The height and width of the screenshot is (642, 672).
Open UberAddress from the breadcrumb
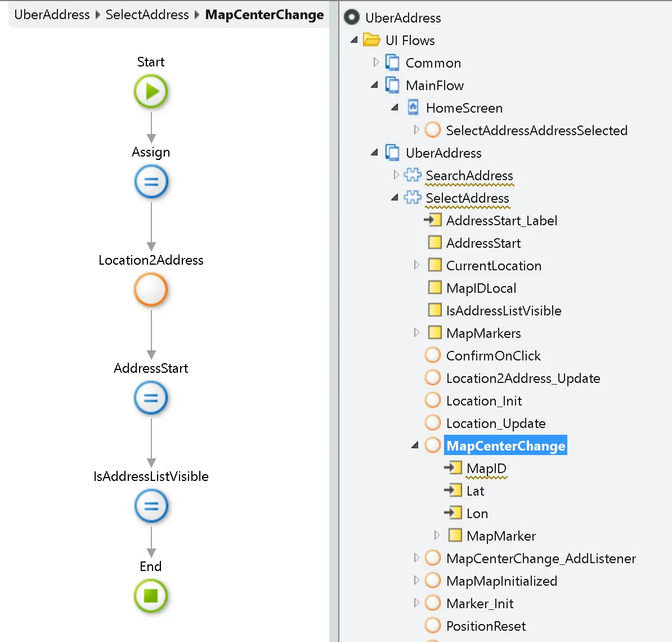[x=52, y=15]
